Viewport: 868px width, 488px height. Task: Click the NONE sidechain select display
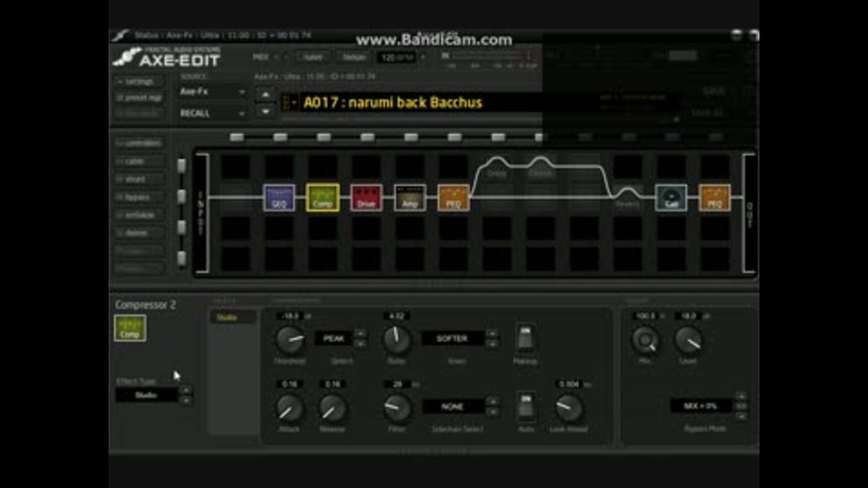[452, 406]
